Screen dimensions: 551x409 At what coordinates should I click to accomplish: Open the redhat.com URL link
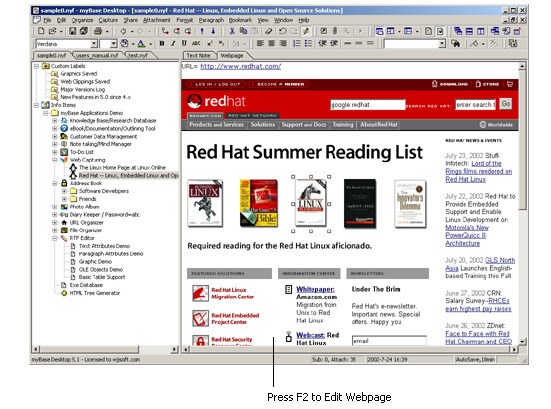(x=241, y=66)
